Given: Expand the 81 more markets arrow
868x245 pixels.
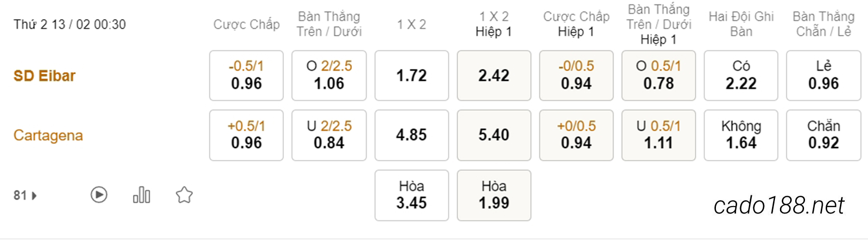Looking at the screenshot, I should click(34, 196).
